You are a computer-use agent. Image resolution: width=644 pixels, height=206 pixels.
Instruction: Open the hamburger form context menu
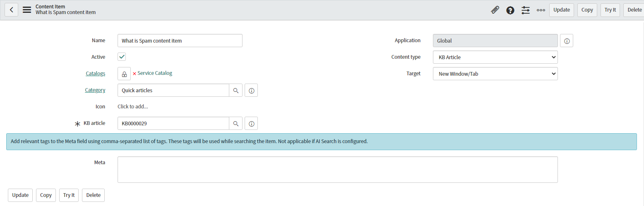[x=27, y=10]
